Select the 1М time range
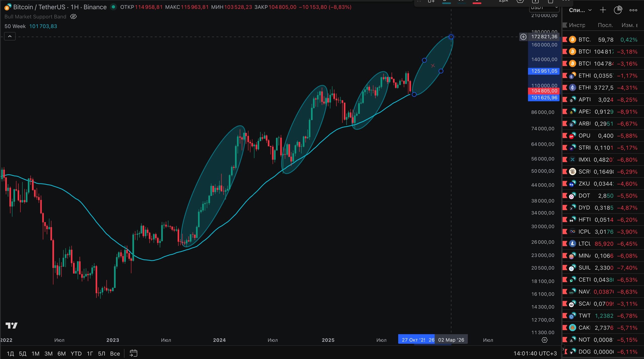Viewport: 644px width, 359px height. coord(35,353)
